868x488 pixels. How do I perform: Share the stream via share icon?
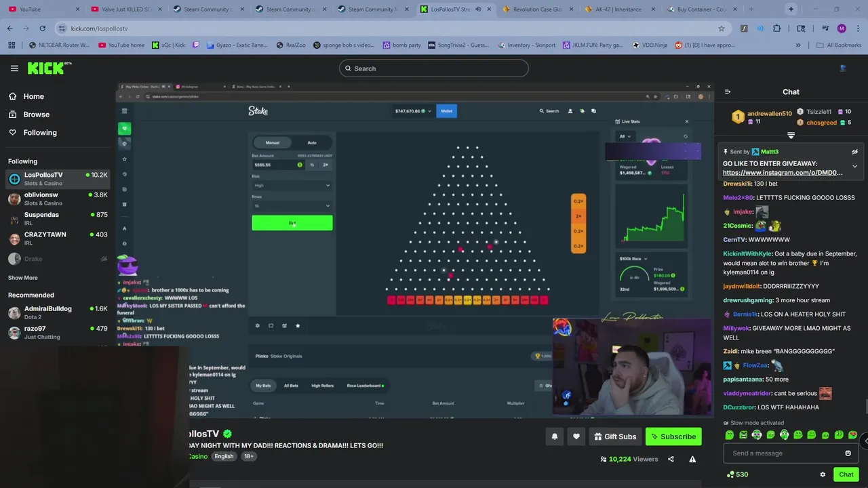(x=671, y=459)
